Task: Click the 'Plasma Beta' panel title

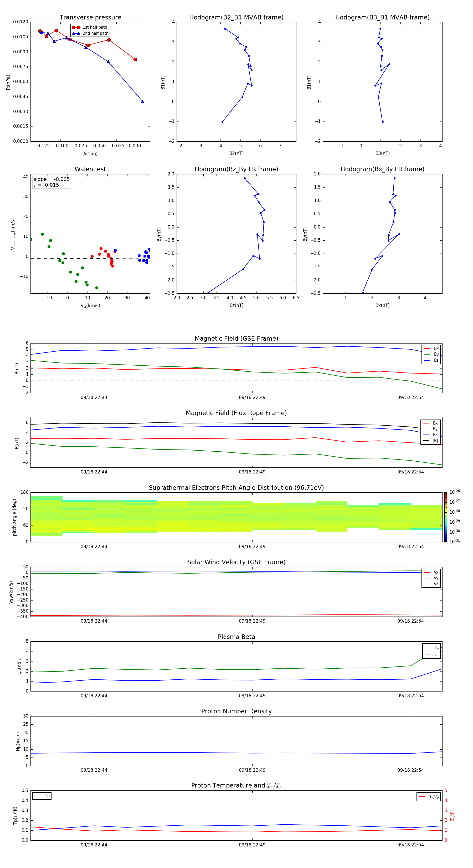Action: point(236,637)
